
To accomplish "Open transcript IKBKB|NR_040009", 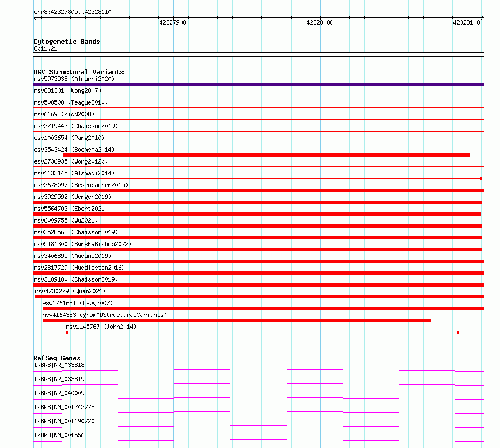I will tap(60, 393).
